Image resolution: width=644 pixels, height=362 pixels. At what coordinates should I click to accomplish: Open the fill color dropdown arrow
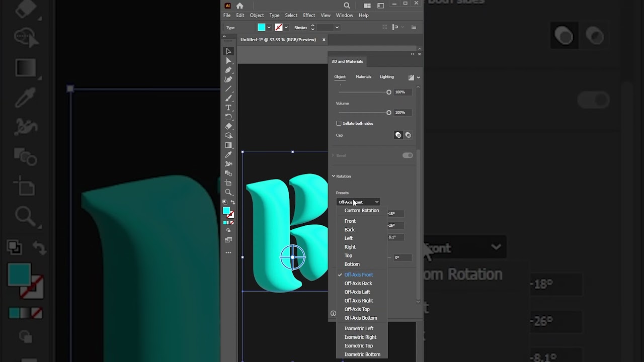tap(269, 28)
